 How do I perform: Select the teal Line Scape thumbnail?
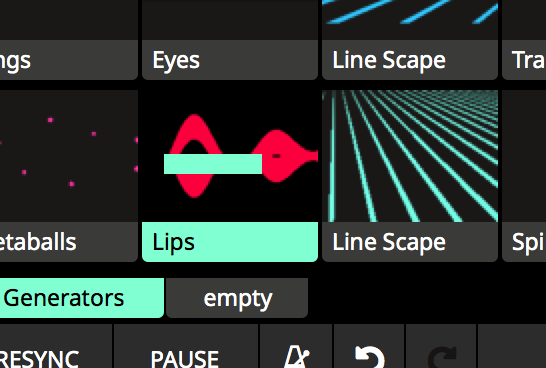tap(410, 156)
